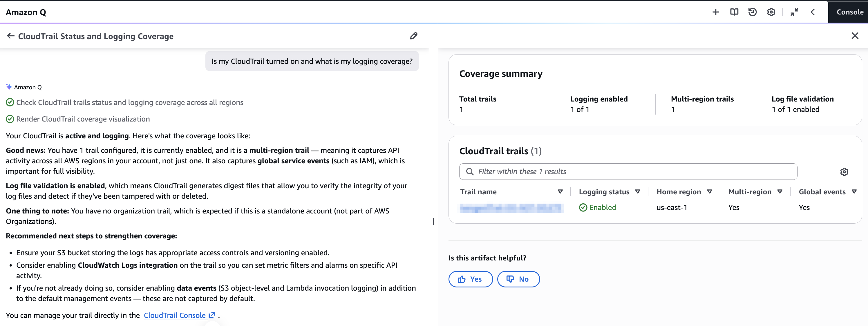Click the 'CloudTrail Status and Logging Coverage' title

click(x=96, y=36)
